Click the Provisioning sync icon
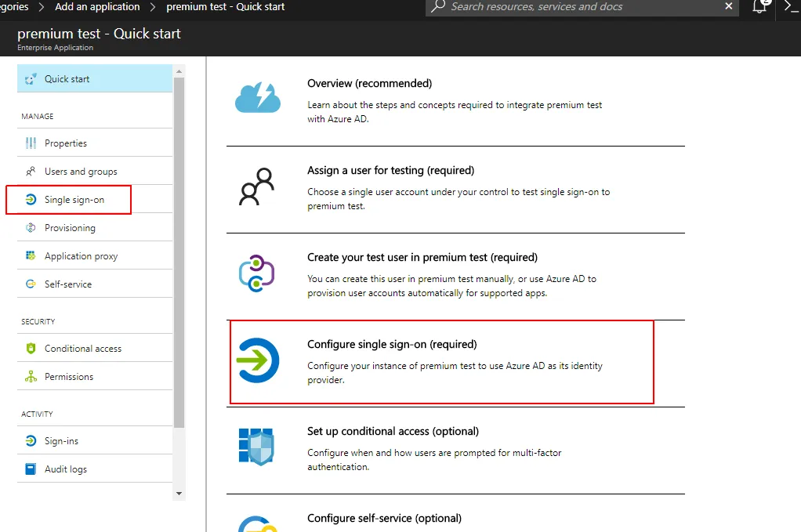 (x=31, y=228)
